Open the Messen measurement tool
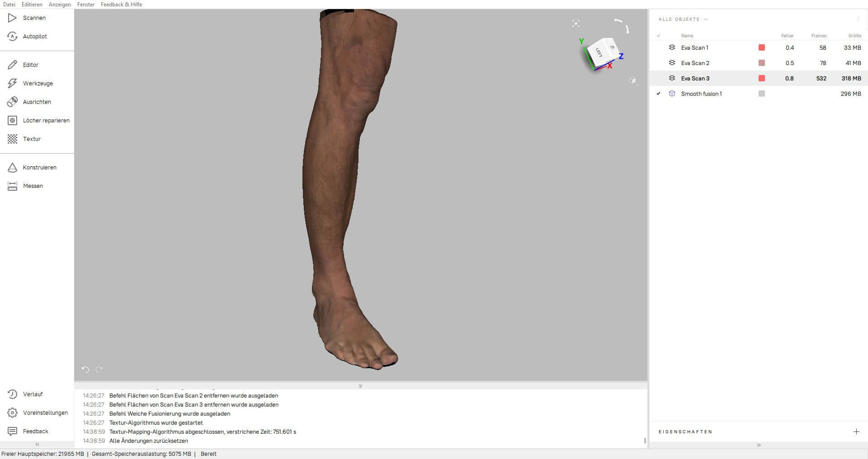The height and width of the screenshot is (459, 868). pos(13,186)
